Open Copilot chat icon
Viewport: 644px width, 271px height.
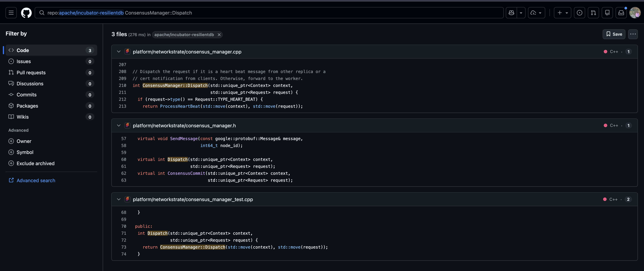tap(511, 13)
